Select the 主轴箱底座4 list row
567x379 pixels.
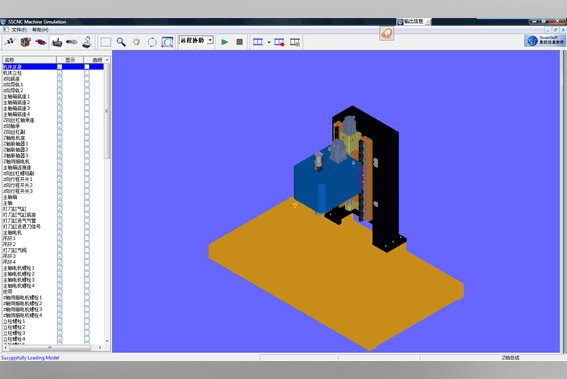[x=54, y=114]
